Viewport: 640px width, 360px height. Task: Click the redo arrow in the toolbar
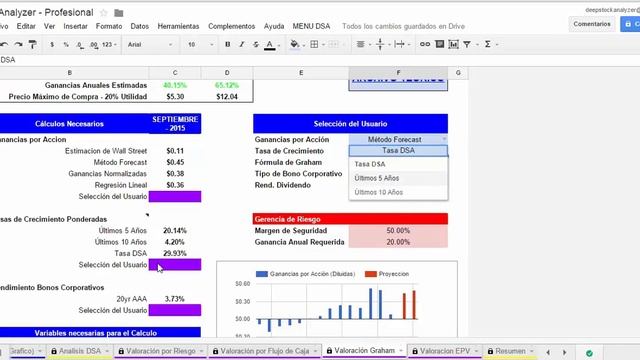point(18,44)
